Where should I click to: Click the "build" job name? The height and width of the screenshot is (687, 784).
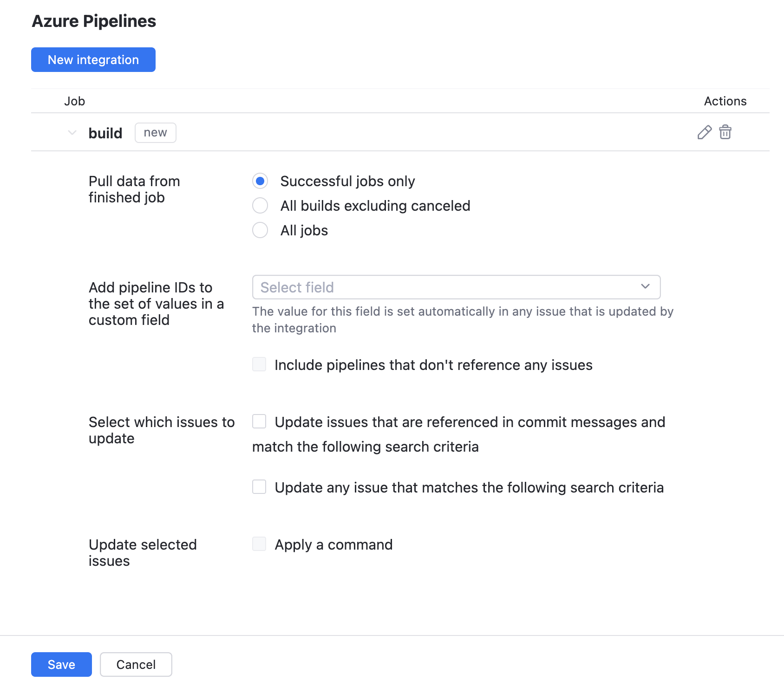(105, 133)
